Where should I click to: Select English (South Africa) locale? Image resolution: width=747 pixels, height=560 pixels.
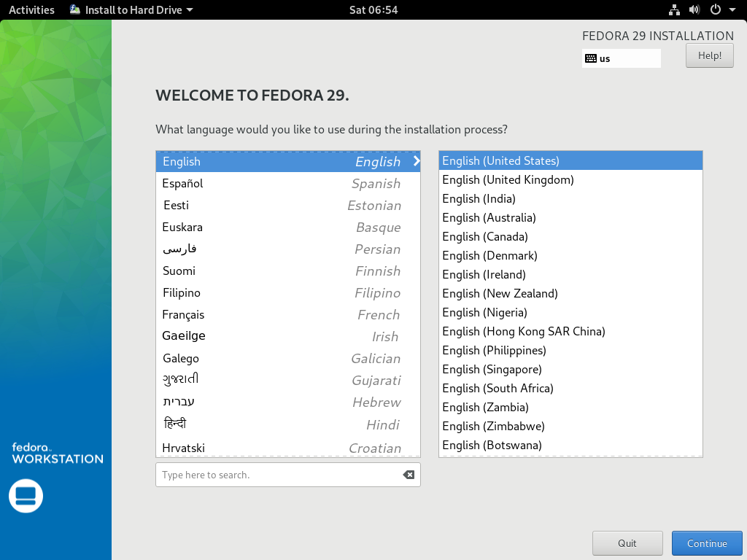click(x=570, y=388)
